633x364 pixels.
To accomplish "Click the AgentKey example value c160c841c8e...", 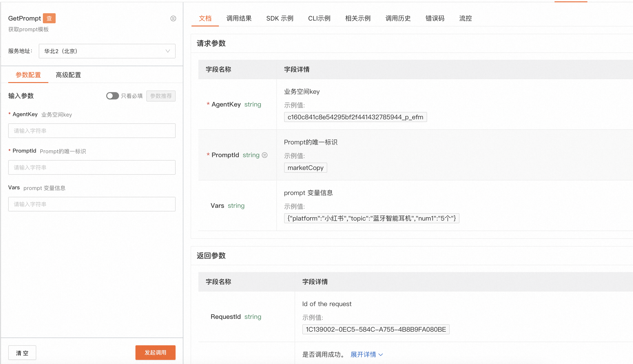I will click(x=355, y=117).
